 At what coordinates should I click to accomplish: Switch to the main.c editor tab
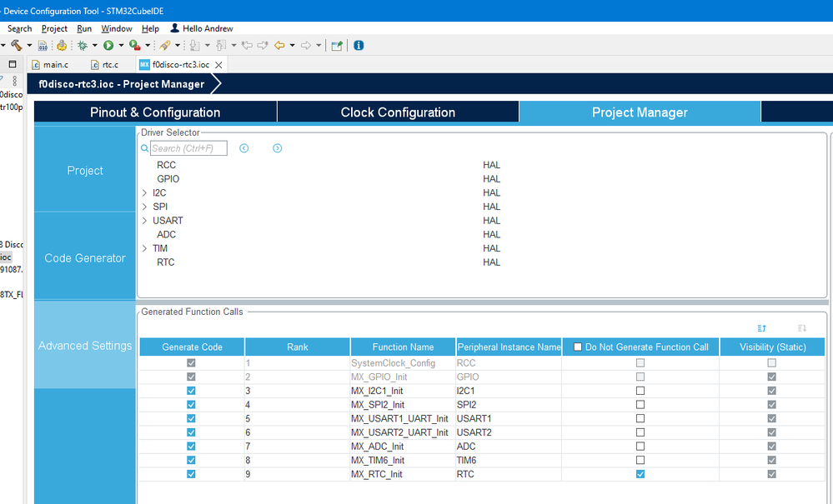pos(51,65)
